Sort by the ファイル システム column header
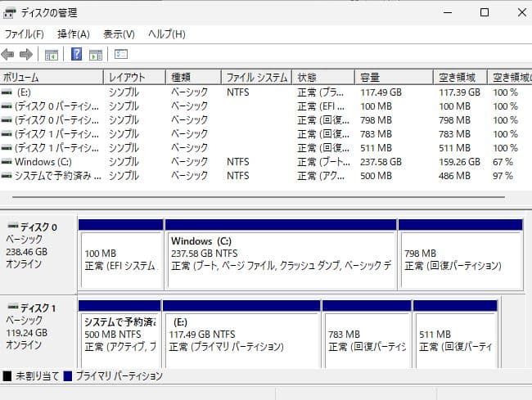 point(257,78)
